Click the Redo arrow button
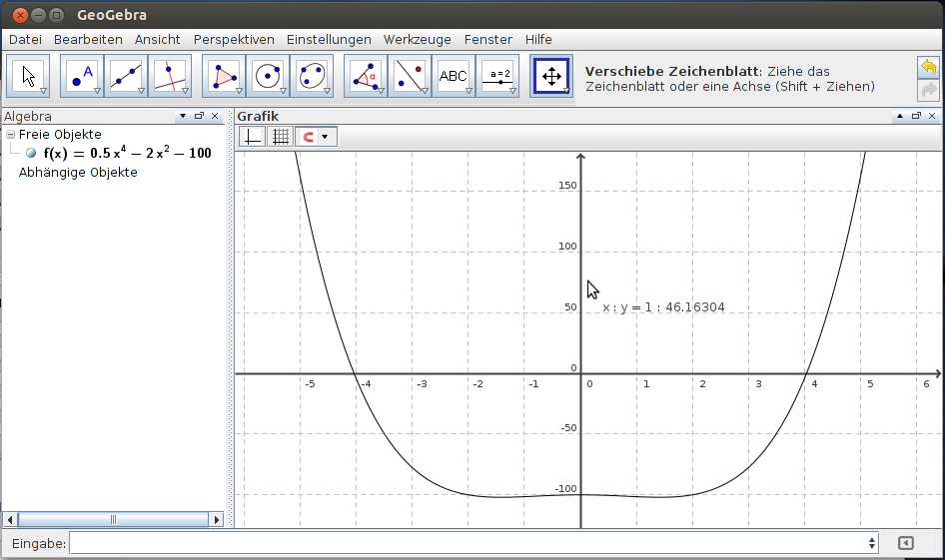Viewport: 945px width, 560px height. (929, 90)
